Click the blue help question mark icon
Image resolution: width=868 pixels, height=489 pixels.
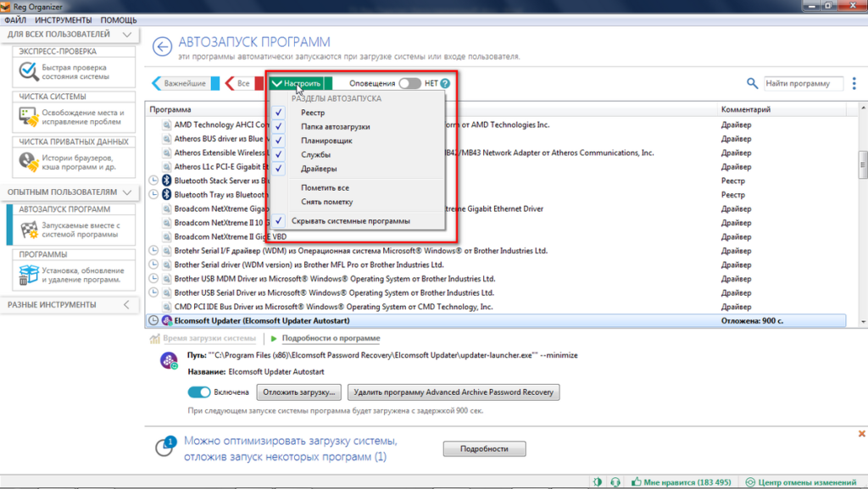[x=445, y=84]
